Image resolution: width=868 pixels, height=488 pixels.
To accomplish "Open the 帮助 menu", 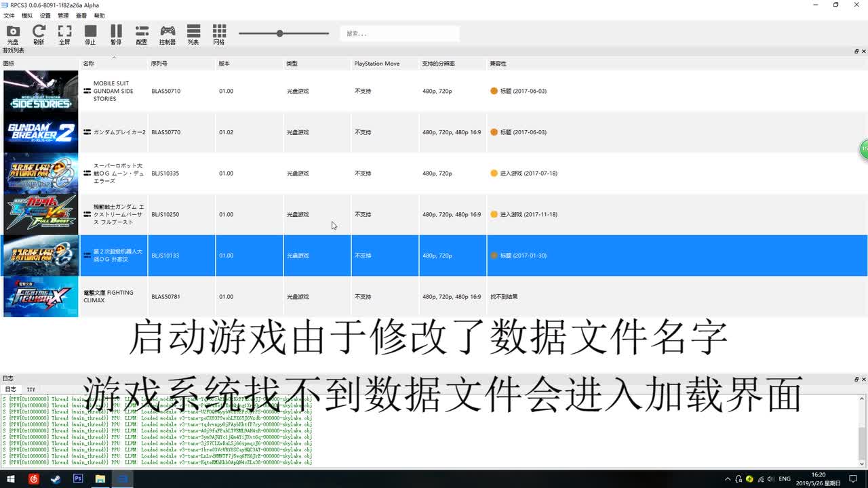I will tap(100, 16).
